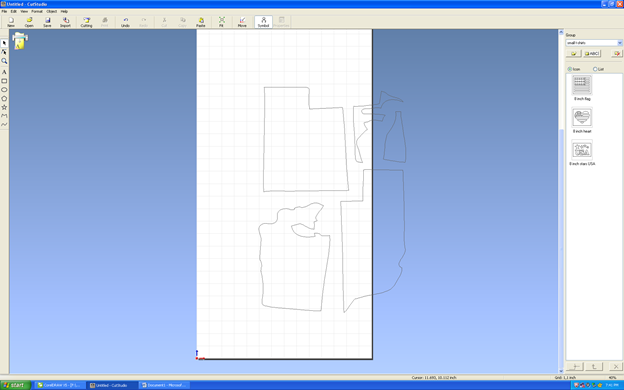Click the system tray clock
Image resolution: width=624 pixels, height=390 pixels.
click(x=612, y=385)
